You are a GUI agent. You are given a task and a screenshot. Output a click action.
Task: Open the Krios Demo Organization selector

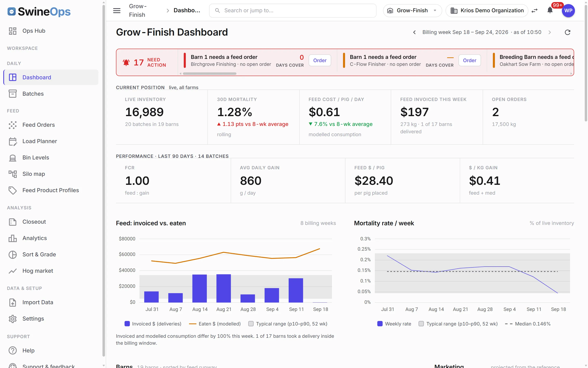coord(487,10)
